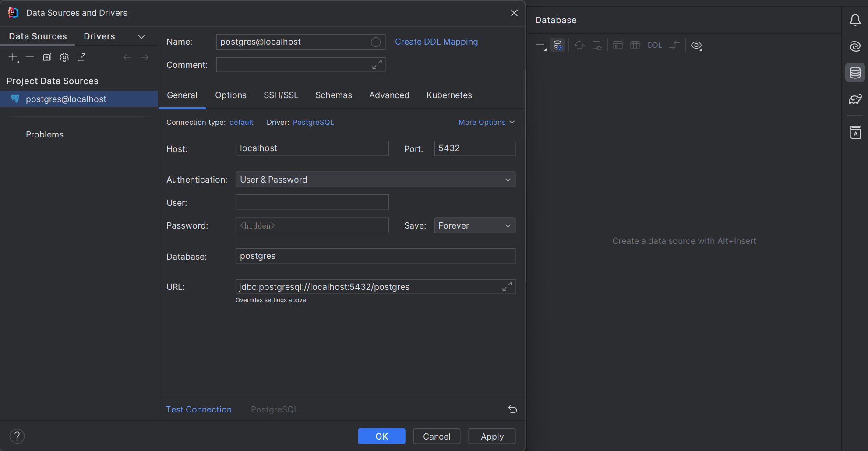The width and height of the screenshot is (868, 451).
Task: Open query console icon in Database toolbar
Action: tap(618, 45)
